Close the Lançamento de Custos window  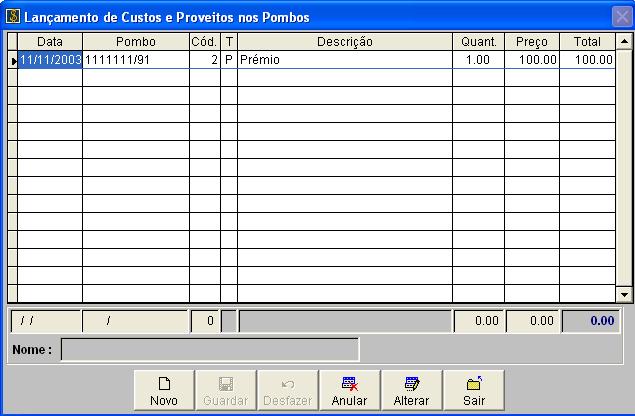click(622, 17)
